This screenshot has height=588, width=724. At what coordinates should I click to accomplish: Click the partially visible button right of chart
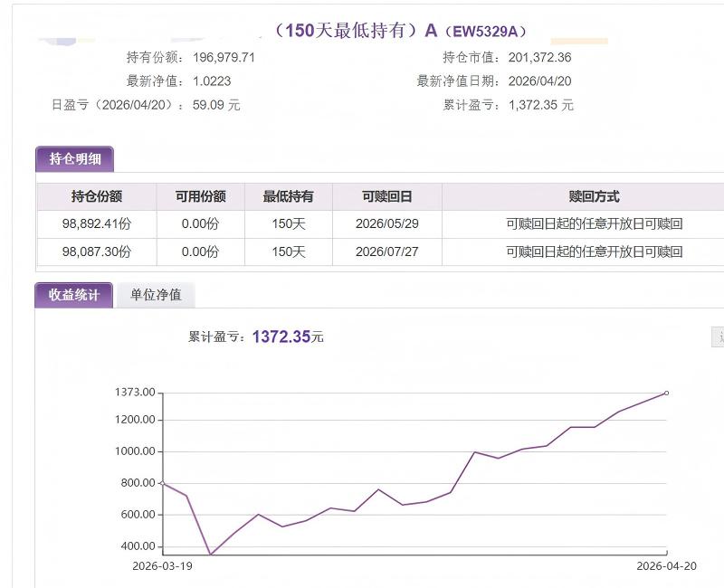pos(719,337)
